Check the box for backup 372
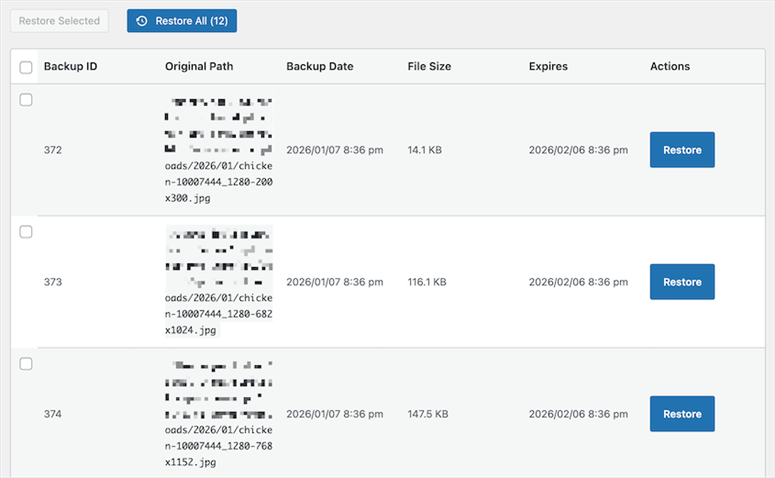 pyautogui.click(x=26, y=100)
